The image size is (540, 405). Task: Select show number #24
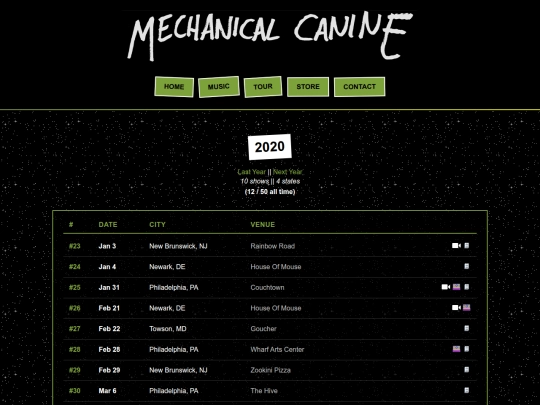(75, 267)
